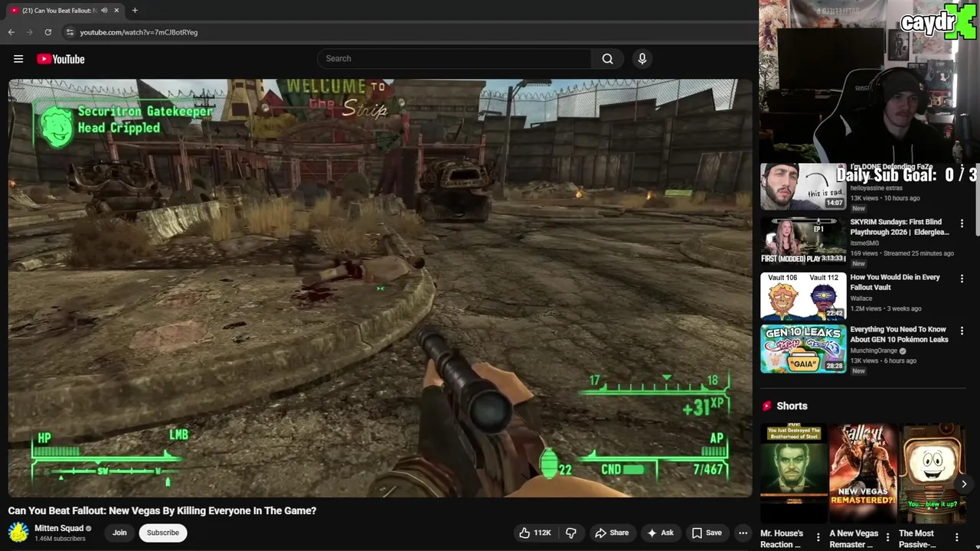This screenshot has width=980, height=551.
Task: Go back with browser back arrow
Action: pos(11,32)
